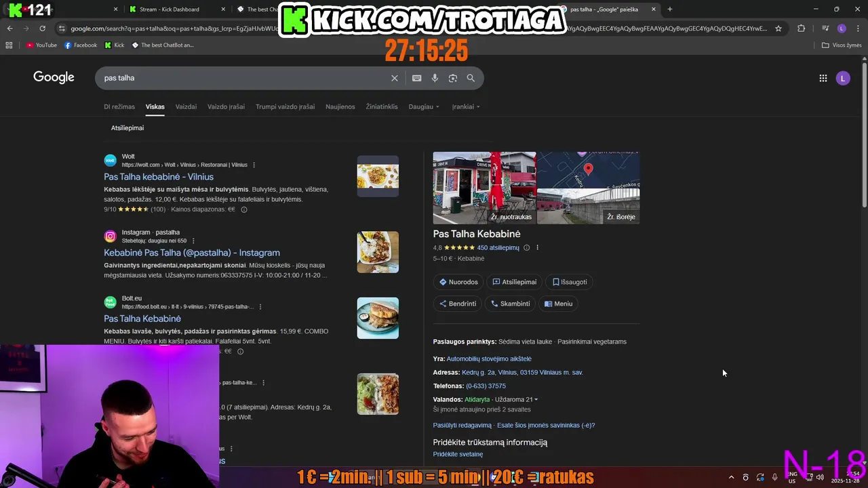The image size is (868, 488).
Task: Show hidden system tray icons chevron
Action: [731, 477]
